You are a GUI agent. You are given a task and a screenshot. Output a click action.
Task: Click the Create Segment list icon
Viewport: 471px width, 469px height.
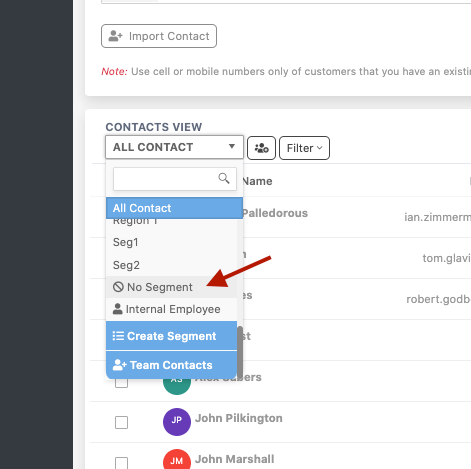coord(118,336)
